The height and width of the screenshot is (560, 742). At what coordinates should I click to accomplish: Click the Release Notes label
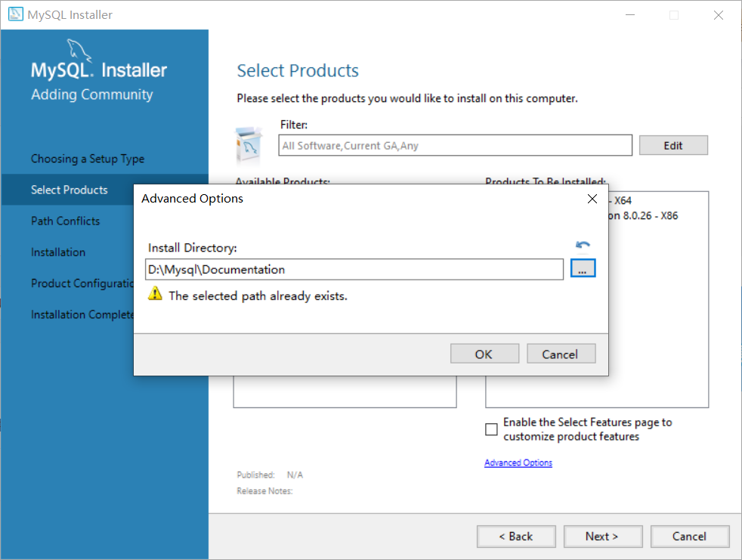pos(264,491)
